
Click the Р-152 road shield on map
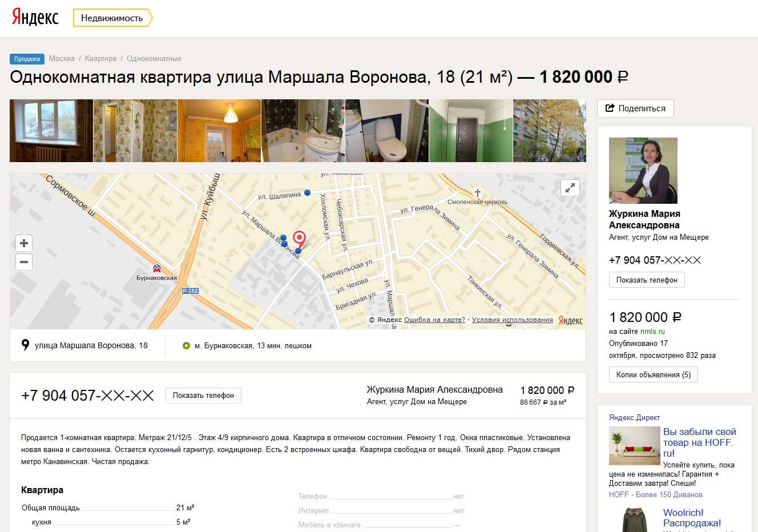tap(190, 291)
